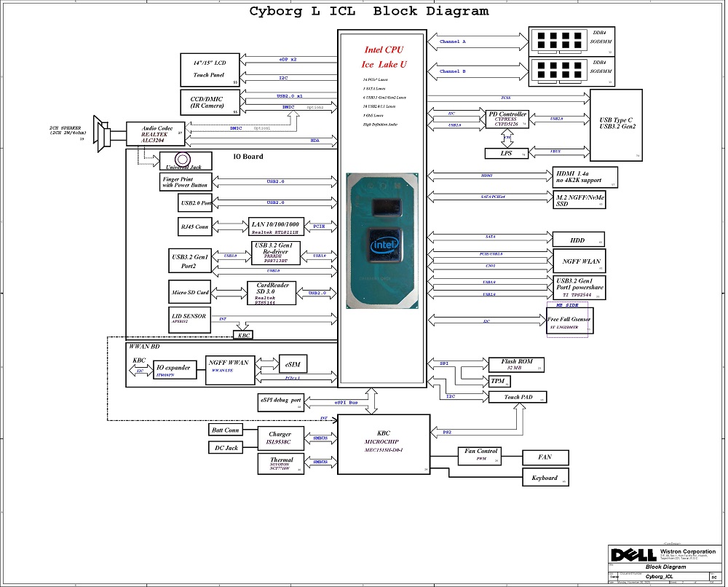Click the 'CardReader SD 3.0' block
Image resolution: width=728 pixels, height=587 pixels.
tap(272, 293)
